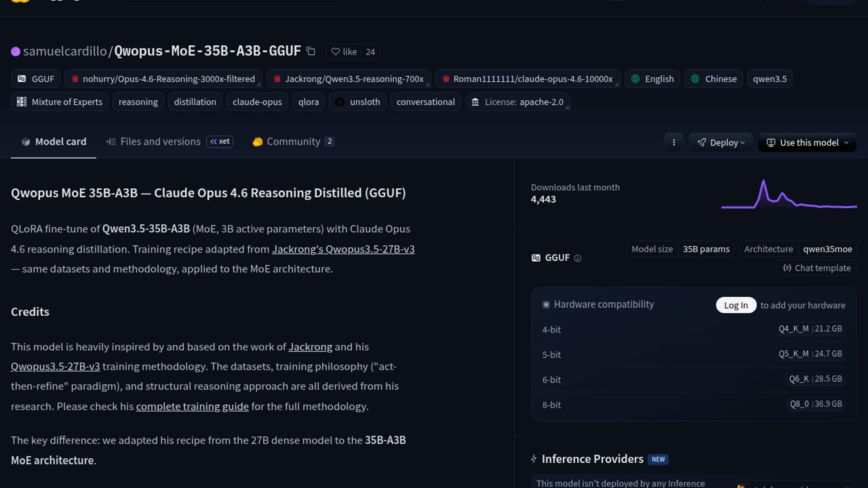Open the unsloth tag
This screenshot has width=868, height=488.
[x=357, y=102]
